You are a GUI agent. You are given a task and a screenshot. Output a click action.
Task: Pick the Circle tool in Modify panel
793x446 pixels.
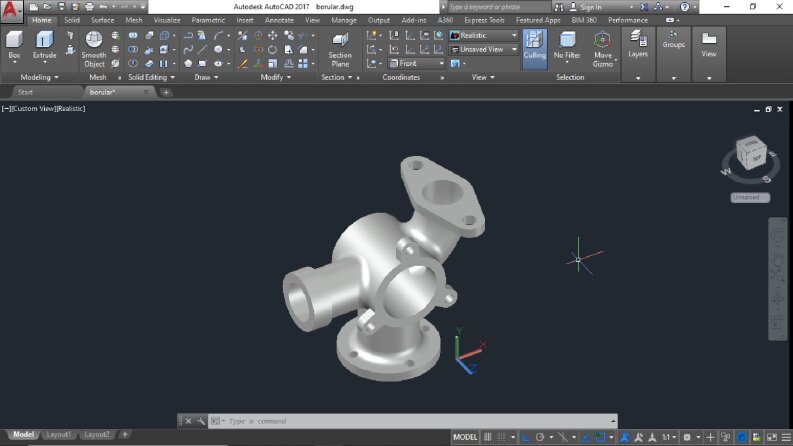coord(273,50)
